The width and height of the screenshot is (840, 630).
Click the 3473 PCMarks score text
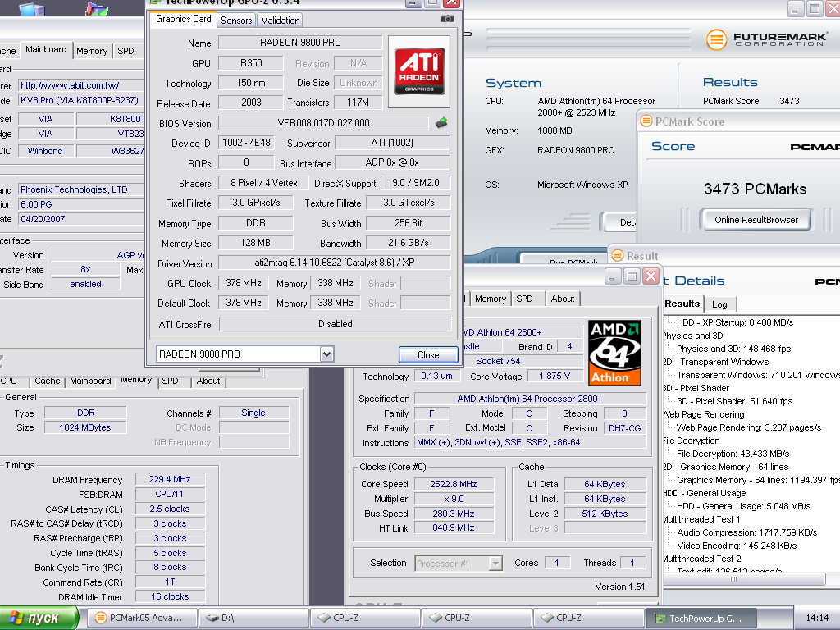pyautogui.click(x=755, y=189)
